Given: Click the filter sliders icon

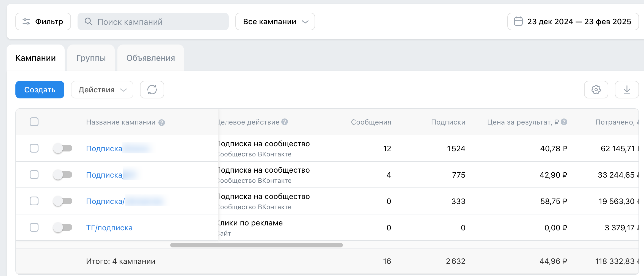Looking at the screenshot, I should click(x=26, y=21).
